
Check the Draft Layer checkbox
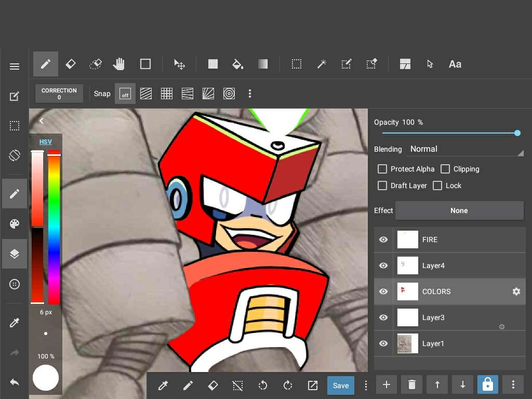click(382, 185)
